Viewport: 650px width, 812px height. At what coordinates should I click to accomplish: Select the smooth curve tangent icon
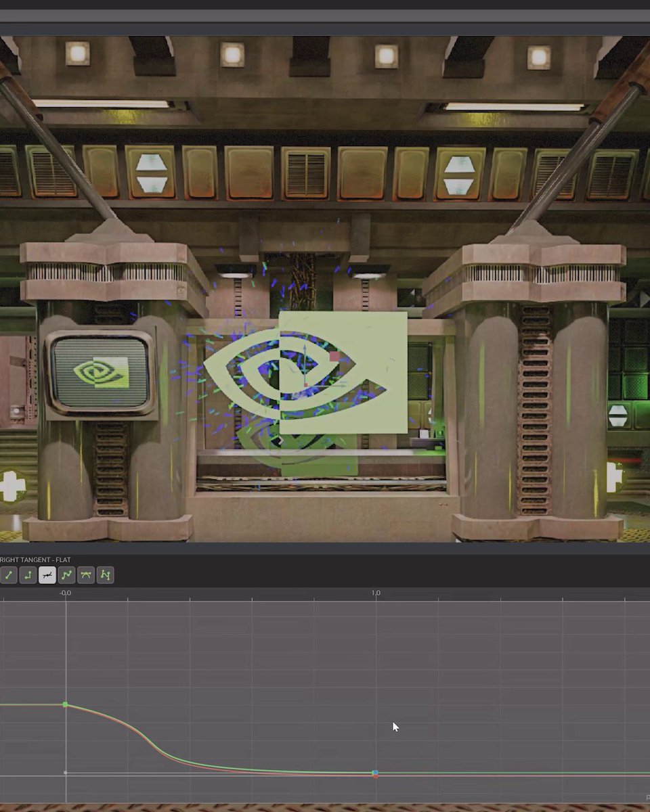click(x=66, y=575)
